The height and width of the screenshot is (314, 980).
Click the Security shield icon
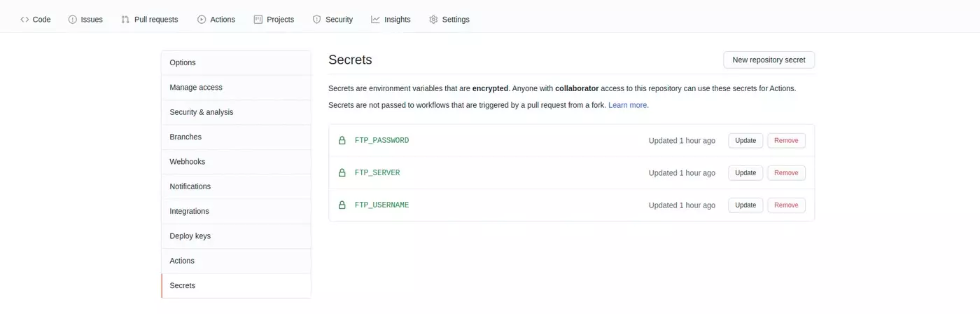pyautogui.click(x=316, y=20)
